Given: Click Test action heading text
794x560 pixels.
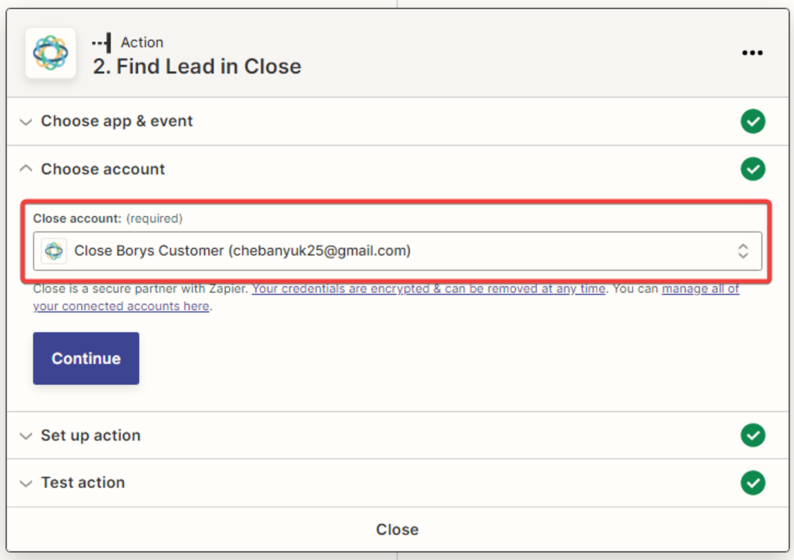Looking at the screenshot, I should point(83,483).
